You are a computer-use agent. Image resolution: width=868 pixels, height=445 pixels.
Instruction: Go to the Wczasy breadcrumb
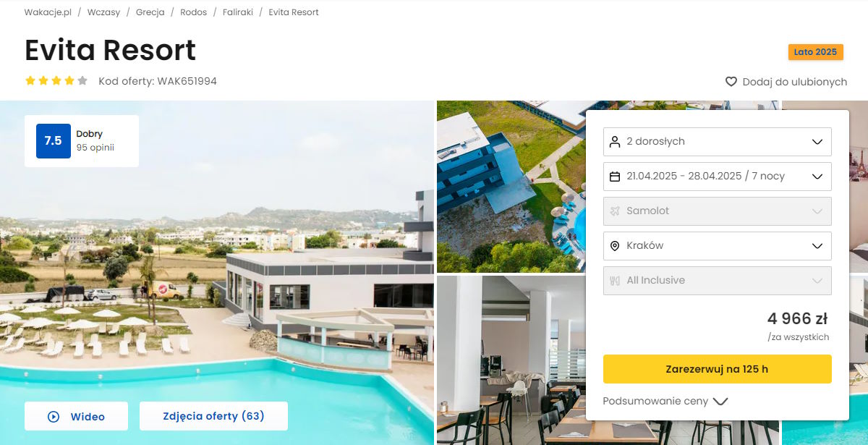tap(103, 12)
